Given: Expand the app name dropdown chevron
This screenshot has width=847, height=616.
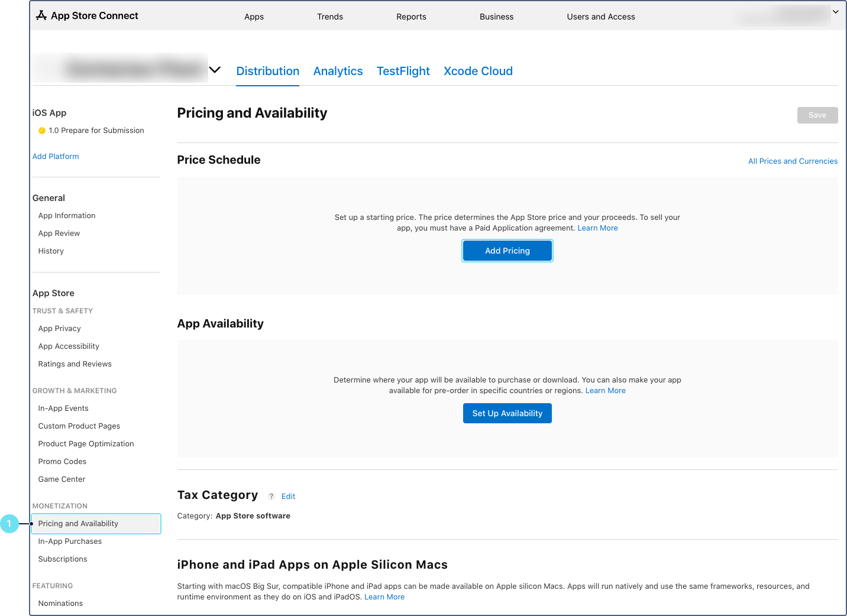Looking at the screenshot, I should 215,70.
